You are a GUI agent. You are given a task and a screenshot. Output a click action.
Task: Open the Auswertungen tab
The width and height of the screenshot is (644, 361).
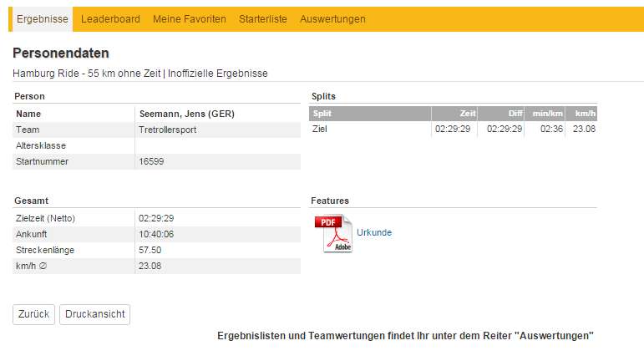[x=332, y=18]
